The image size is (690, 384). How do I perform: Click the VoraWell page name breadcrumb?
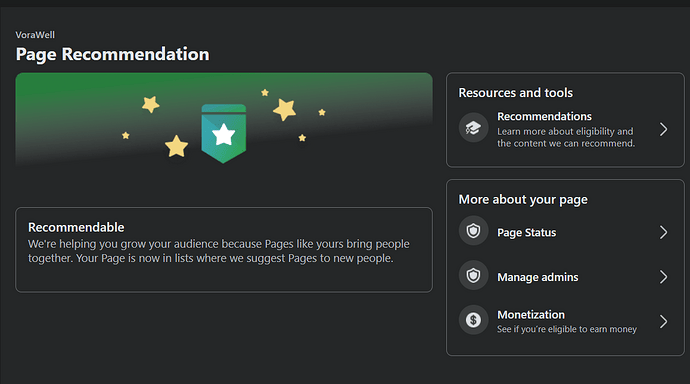(x=35, y=35)
